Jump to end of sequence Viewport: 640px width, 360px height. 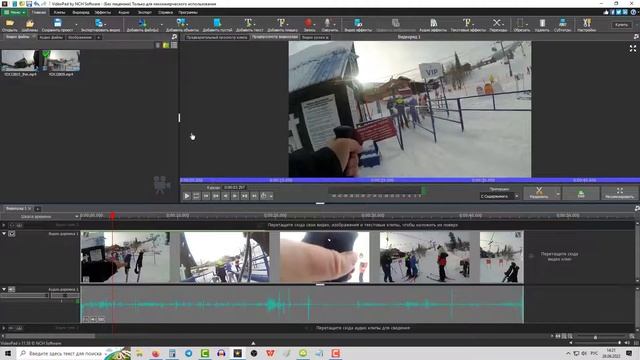pos(254,196)
